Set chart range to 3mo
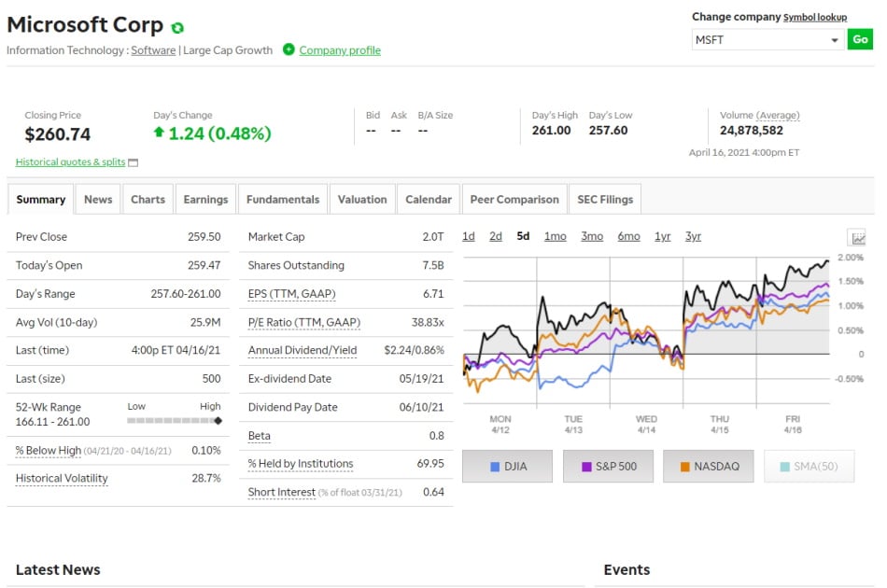887x588 pixels. (x=592, y=236)
